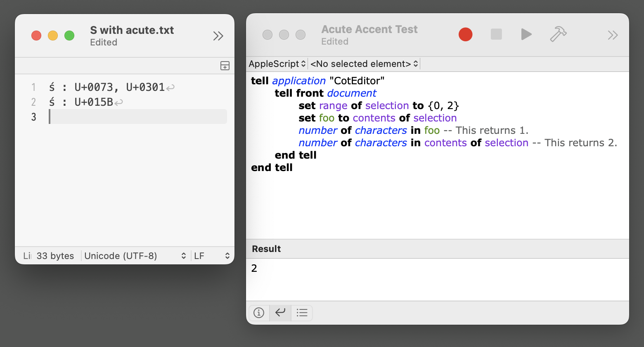The width and height of the screenshot is (644, 347).
Task: Toggle the result view with return-arrow icon
Action: (280, 313)
